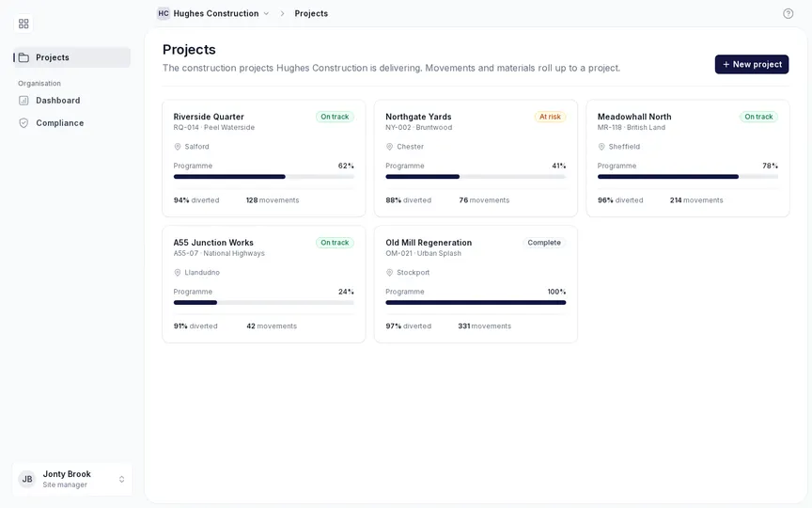Click the 128 movements text
The image size is (812, 508).
pyautogui.click(x=273, y=200)
